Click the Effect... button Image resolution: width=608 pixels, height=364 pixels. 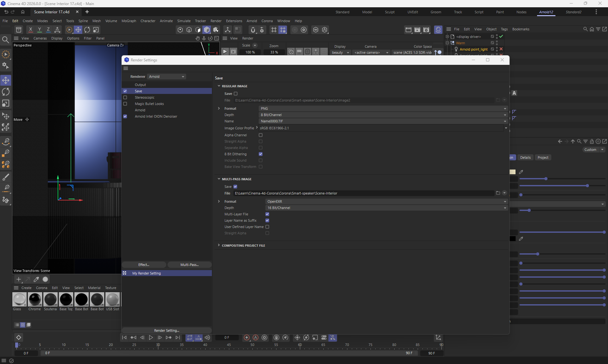pos(144,265)
